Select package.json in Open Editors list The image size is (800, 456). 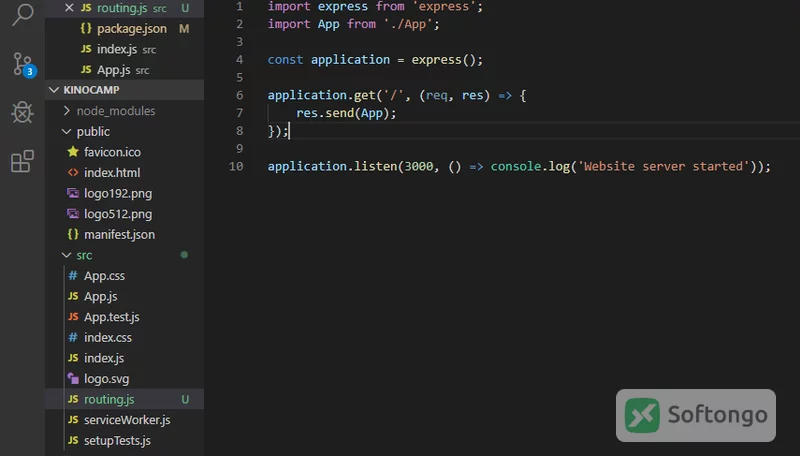[x=124, y=29]
